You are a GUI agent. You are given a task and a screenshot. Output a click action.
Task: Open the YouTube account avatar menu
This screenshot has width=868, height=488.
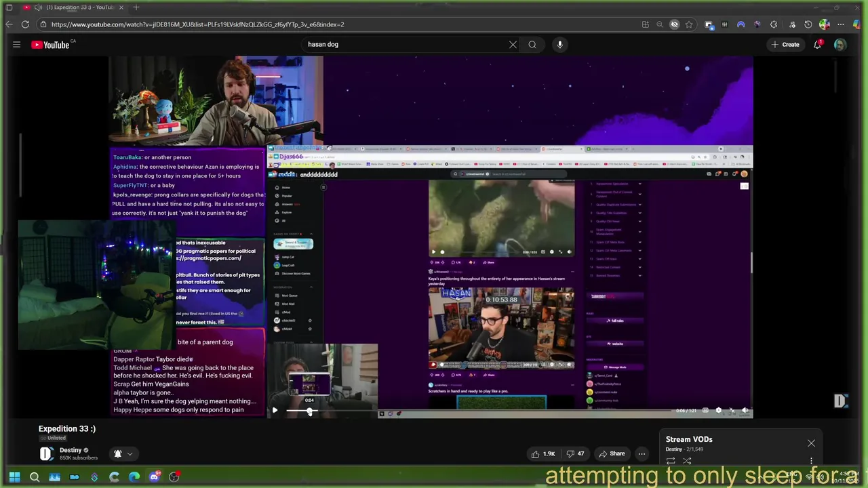click(x=840, y=45)
